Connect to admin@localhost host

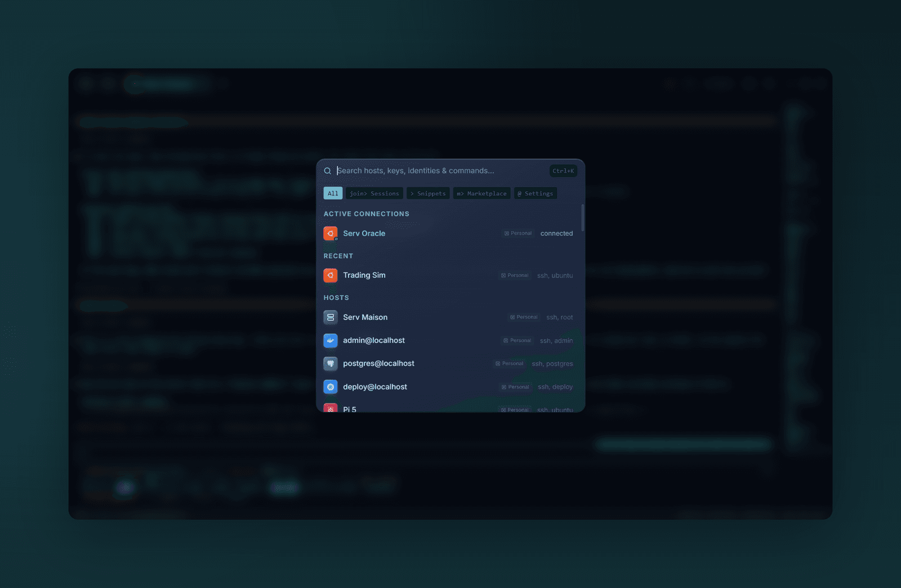[x=450, y=340]
